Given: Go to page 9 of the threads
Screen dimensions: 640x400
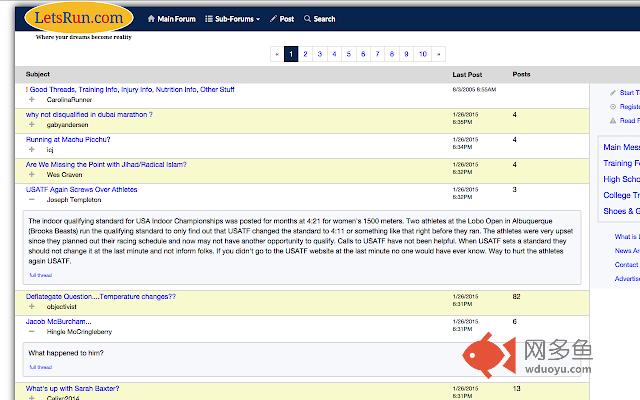Looking at the screenshot, I should tap(406, 54).
